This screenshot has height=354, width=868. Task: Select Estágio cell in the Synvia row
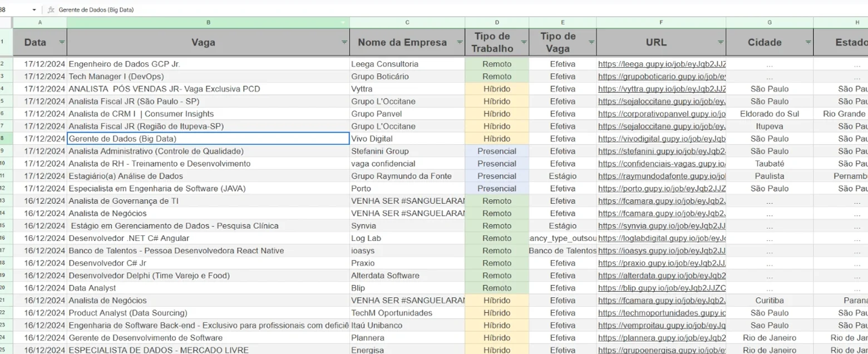[563, 226]
